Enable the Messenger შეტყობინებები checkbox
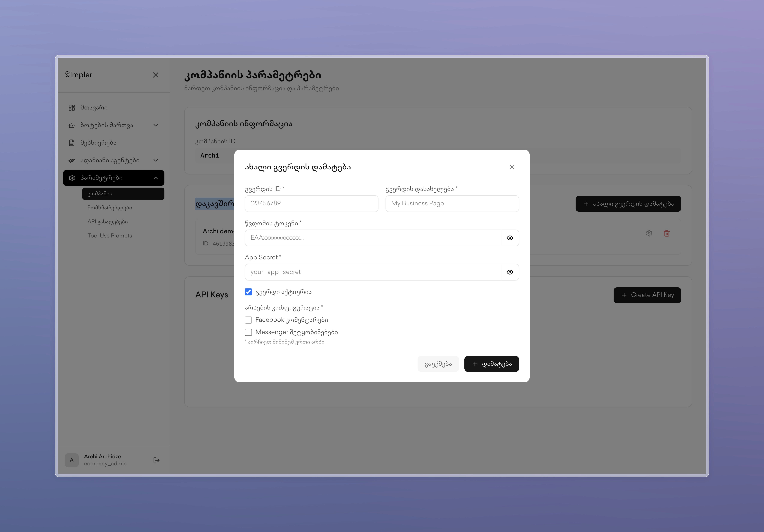This screenshot has height=532, width=764. 248,332
